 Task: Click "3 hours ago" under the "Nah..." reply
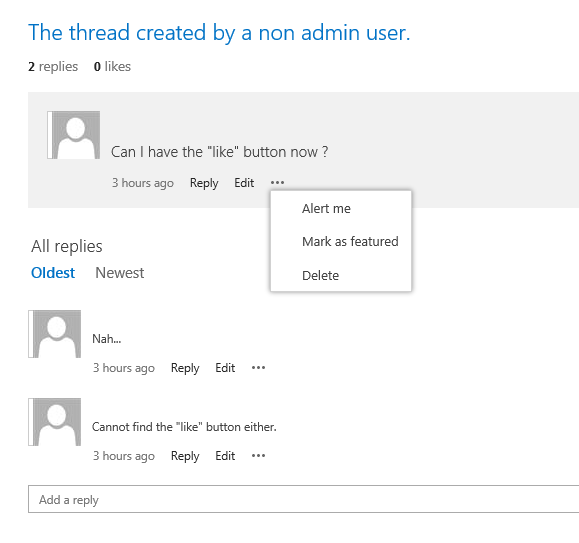(x=124, y=368)
